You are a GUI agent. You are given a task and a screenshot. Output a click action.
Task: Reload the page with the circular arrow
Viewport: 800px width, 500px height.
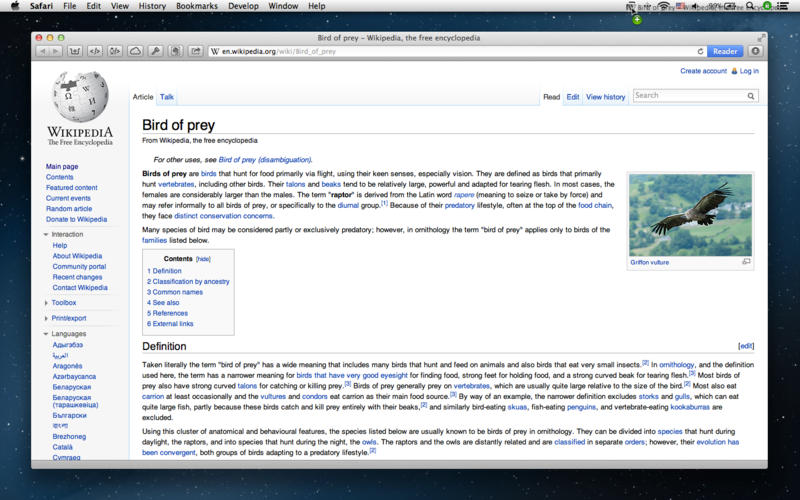tap(700, 52)
